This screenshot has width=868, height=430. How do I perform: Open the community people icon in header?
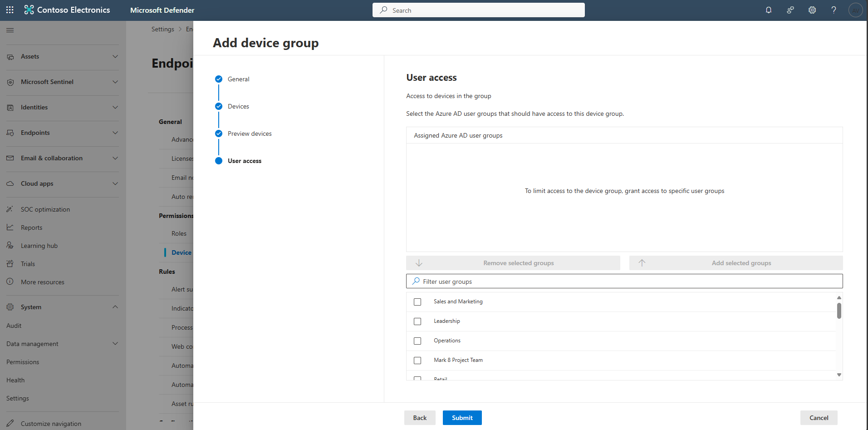(x=790, y=10)
